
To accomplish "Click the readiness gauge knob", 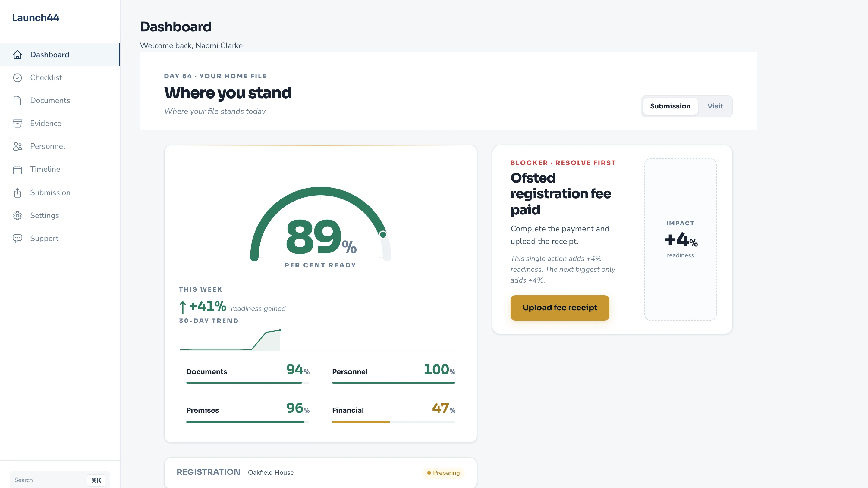I will pyautogui.click(x=383, y=235).
